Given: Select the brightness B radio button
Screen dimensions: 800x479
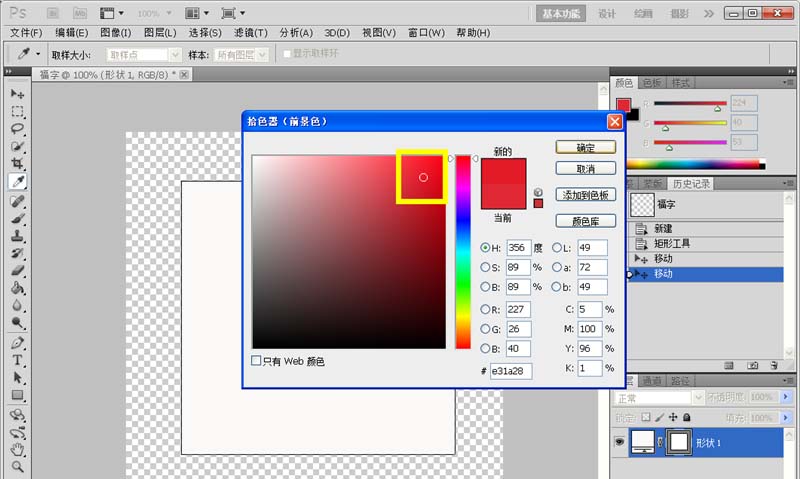Looking at the screenshot, I should (485, 287).
